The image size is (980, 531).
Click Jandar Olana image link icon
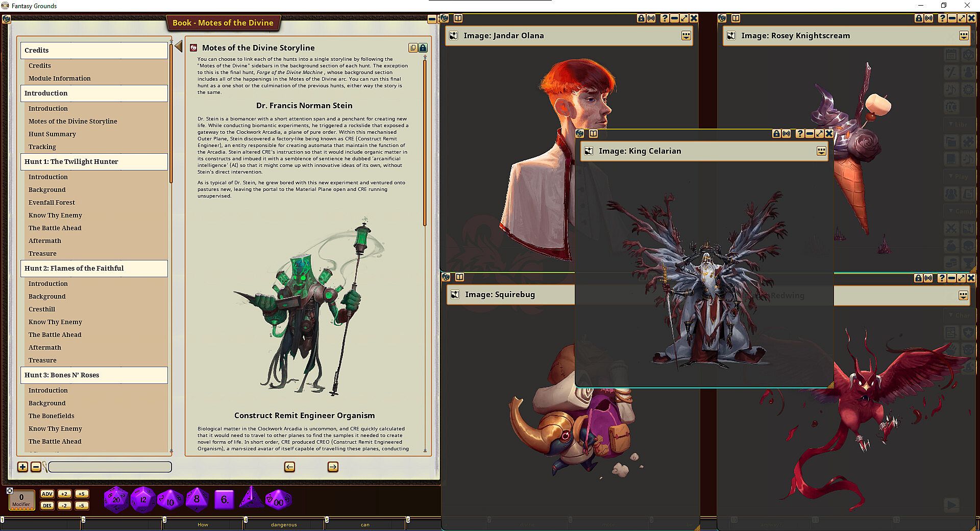point(453,36)
